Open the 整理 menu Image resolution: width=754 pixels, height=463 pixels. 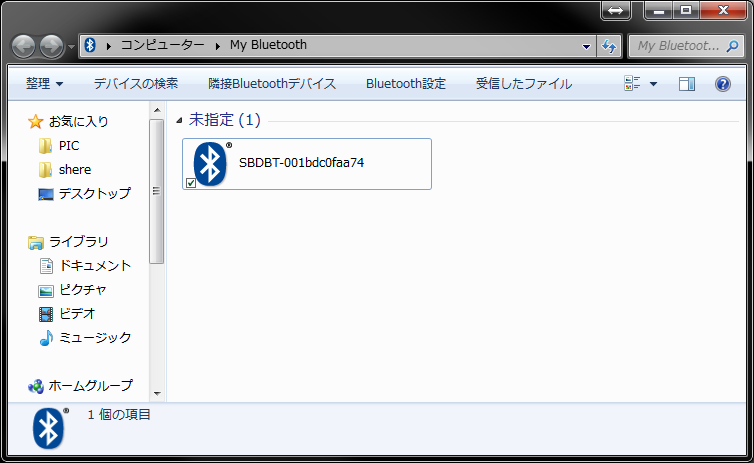tap(44, 84)
